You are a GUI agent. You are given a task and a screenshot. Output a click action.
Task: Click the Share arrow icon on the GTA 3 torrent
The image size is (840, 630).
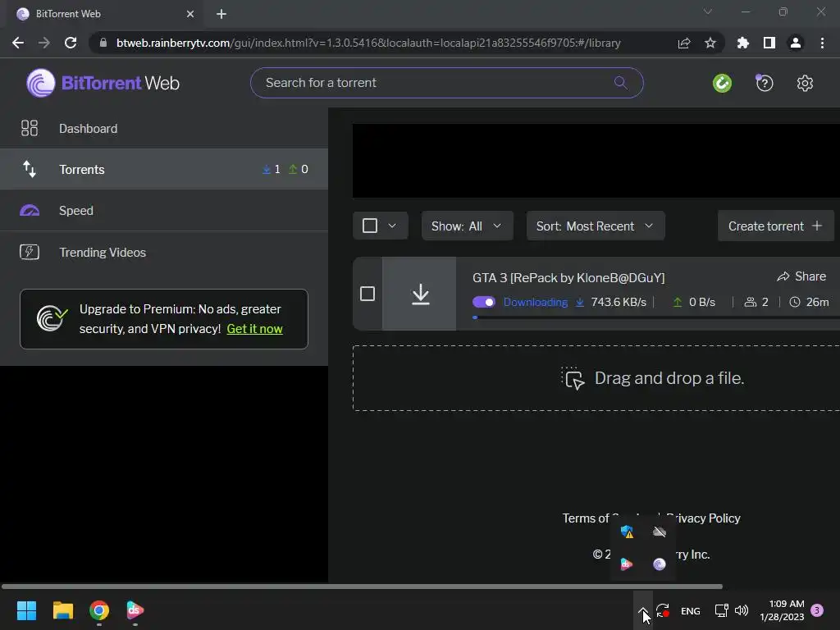pos(783,276)
